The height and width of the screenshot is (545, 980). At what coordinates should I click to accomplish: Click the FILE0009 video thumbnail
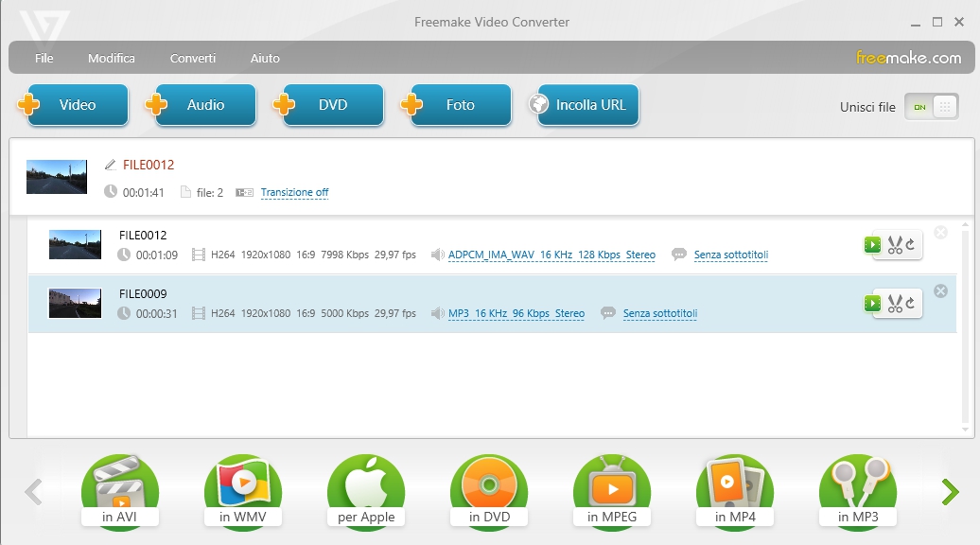[x=75, y=304]
